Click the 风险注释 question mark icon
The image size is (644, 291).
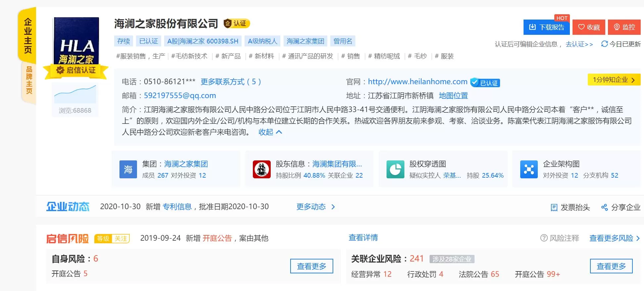(544, 238)
